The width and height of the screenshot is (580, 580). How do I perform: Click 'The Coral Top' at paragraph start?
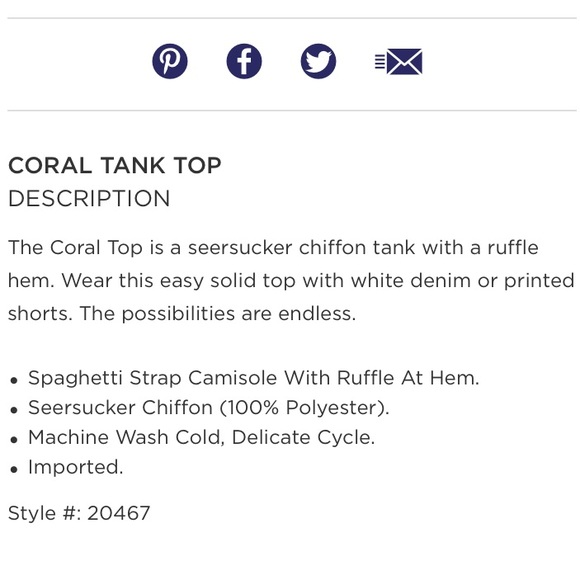(75, 247)
